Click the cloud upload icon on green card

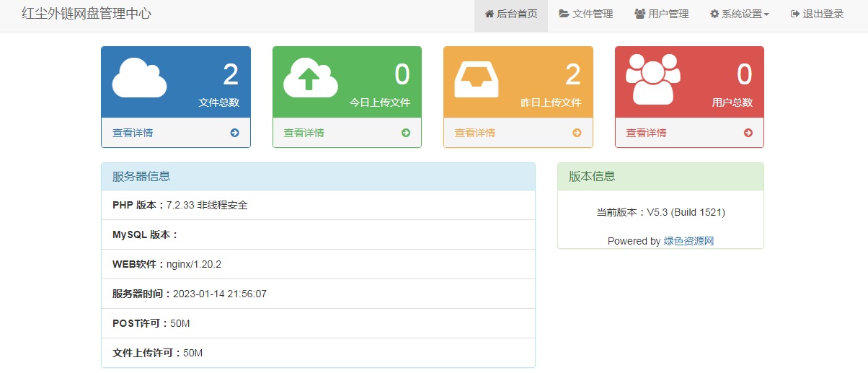(x=310, y=78)
